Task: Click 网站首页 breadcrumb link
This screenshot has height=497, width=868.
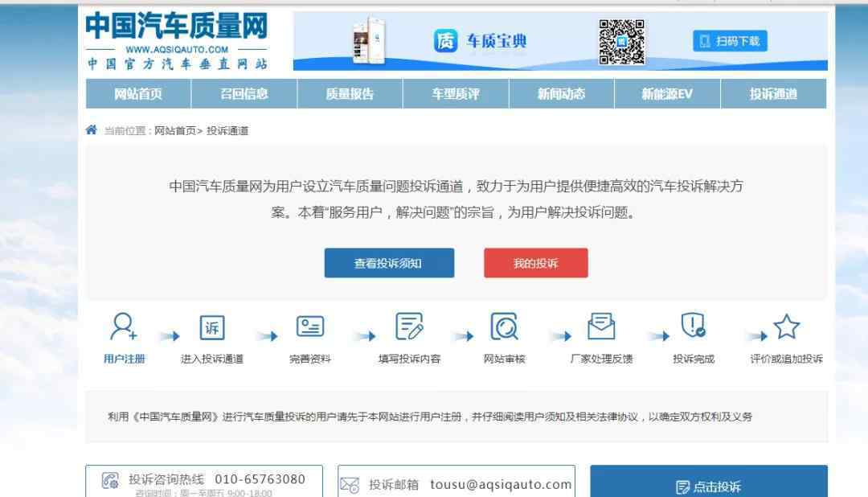Action: 175,131
